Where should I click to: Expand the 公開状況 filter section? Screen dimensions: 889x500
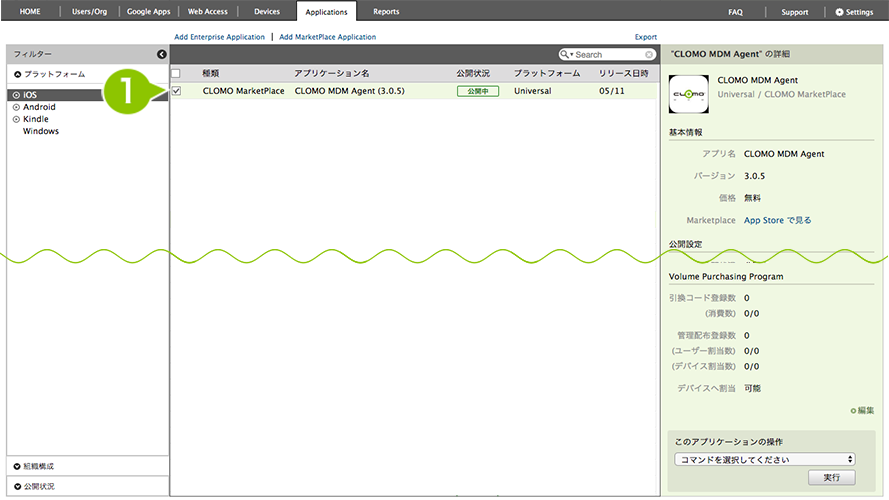pyautogui.click(x=17, y=486)
